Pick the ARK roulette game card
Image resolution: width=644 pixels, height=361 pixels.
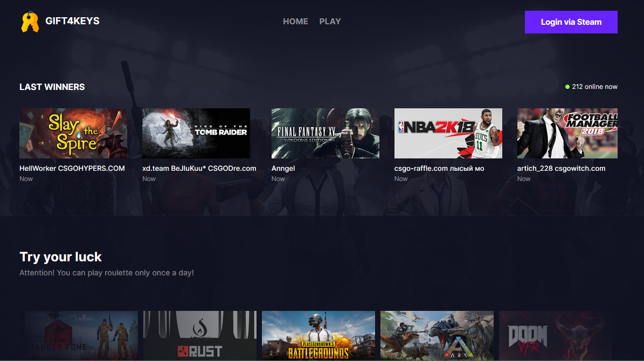coord(437,335)
